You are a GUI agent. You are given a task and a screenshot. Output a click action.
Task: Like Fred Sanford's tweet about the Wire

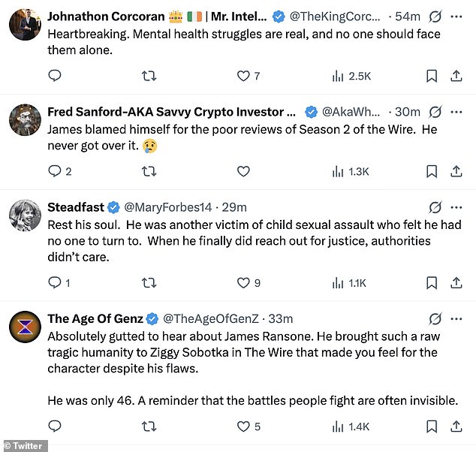(x=243, y=171)
